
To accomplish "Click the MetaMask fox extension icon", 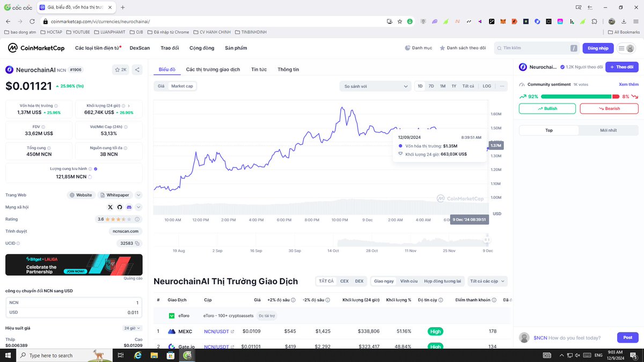I will [x=503, y=21].
